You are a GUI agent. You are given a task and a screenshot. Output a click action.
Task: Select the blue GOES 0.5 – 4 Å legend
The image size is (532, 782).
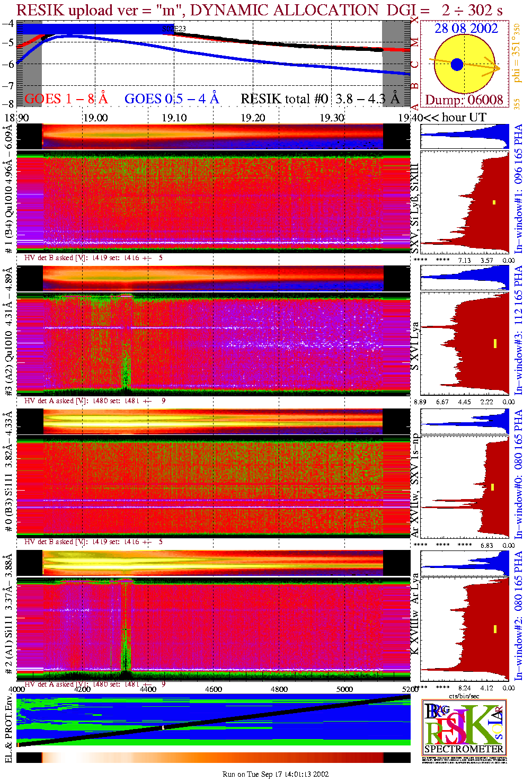tap(171, 99)
